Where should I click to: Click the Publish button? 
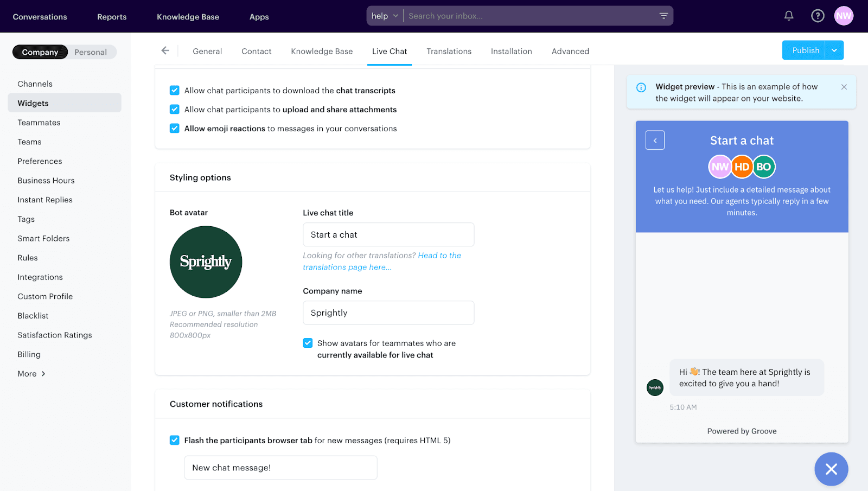(805, 50)
